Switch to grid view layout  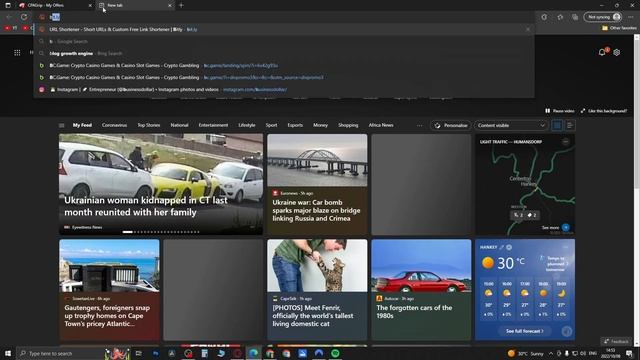[x=557, y=125]
